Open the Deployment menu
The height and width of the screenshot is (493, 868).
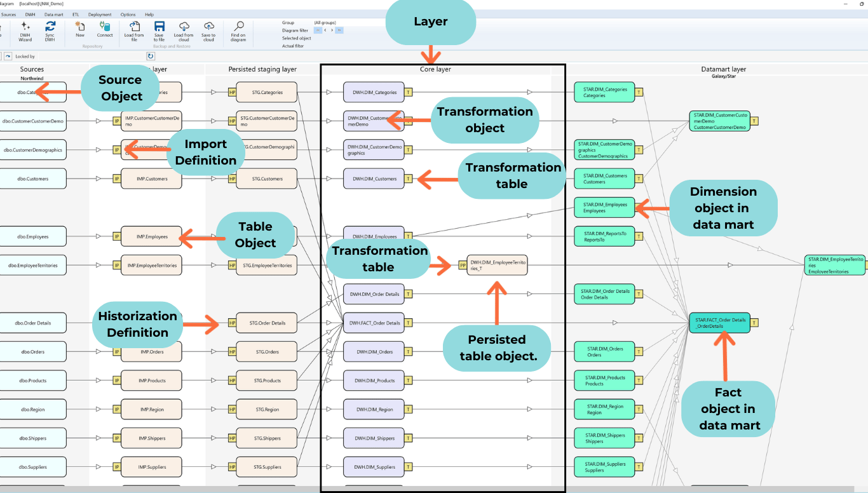point(100,14)
